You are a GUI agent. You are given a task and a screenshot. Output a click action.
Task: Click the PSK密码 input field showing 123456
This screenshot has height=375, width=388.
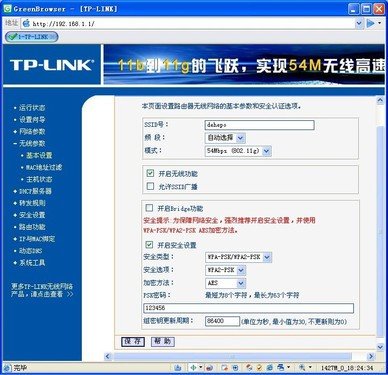[248, 308]
